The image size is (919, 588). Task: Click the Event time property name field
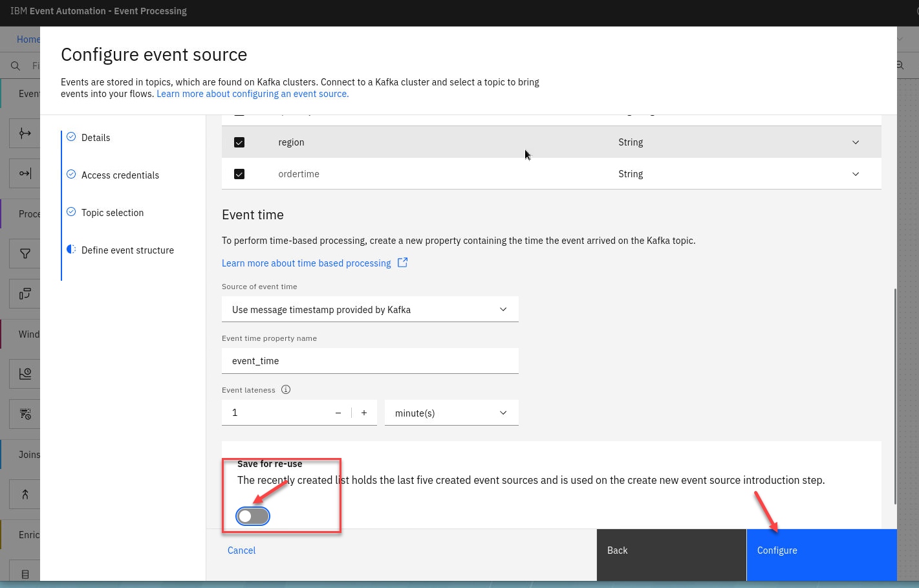(x=370, y=361)
